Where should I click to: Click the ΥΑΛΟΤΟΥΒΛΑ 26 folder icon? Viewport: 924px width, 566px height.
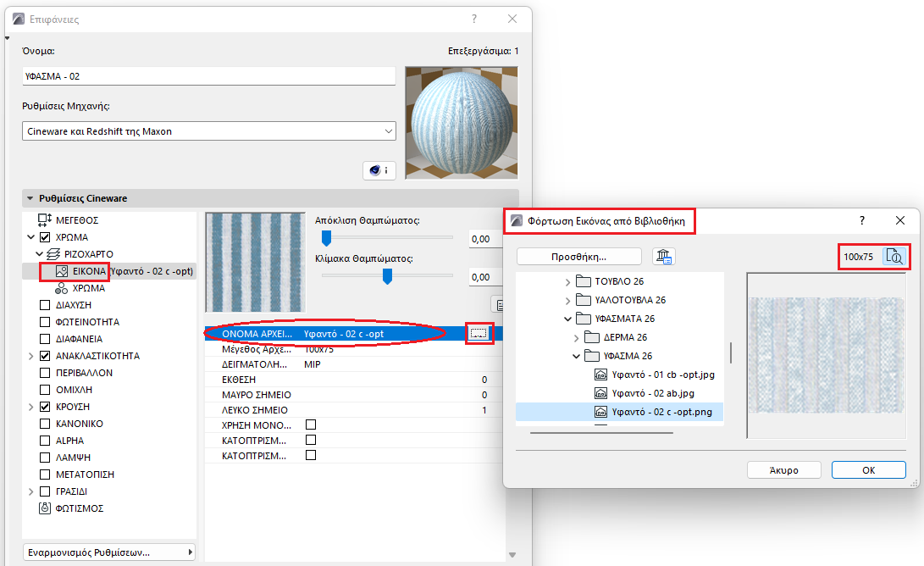pos(584,299)
